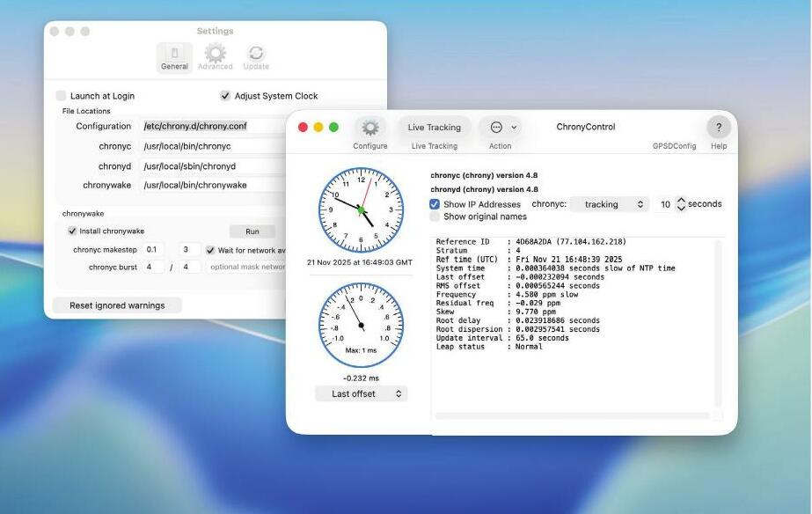Uncheck Install chronywake option

click(x=72, y=231)
